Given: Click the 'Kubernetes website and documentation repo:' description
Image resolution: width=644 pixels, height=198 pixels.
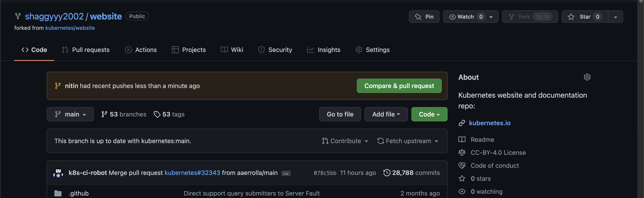Looking at the screenshot, I should pyautogui.click(x=523, y=100).
